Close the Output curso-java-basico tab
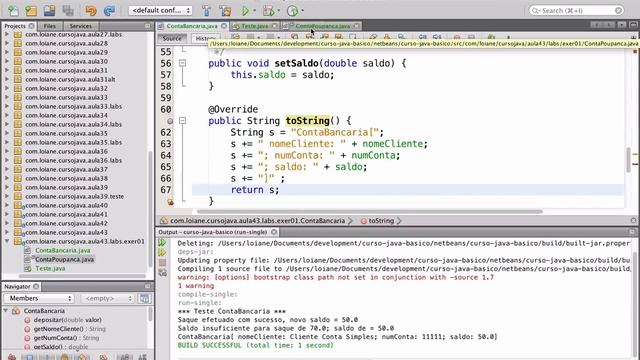The height and width of the screenshot is (360, 640). 274,232
